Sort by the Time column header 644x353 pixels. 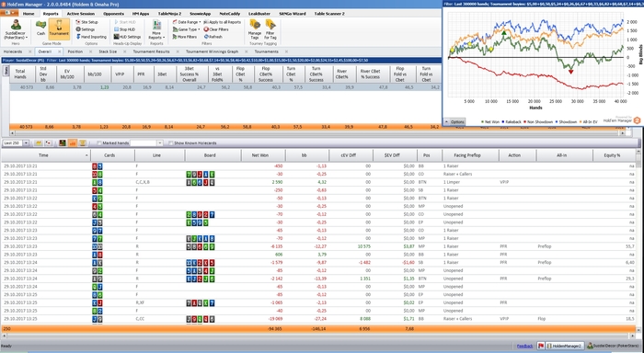pos(46,155)
